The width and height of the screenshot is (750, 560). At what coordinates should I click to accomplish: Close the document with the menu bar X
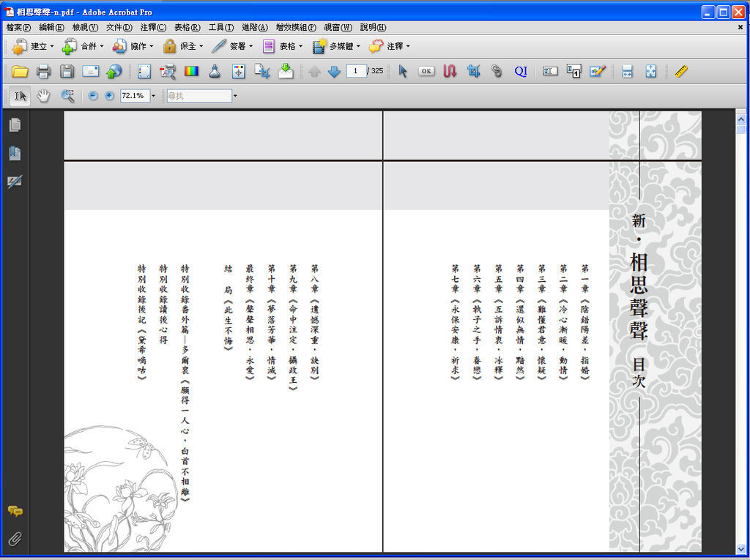(740, 27)
